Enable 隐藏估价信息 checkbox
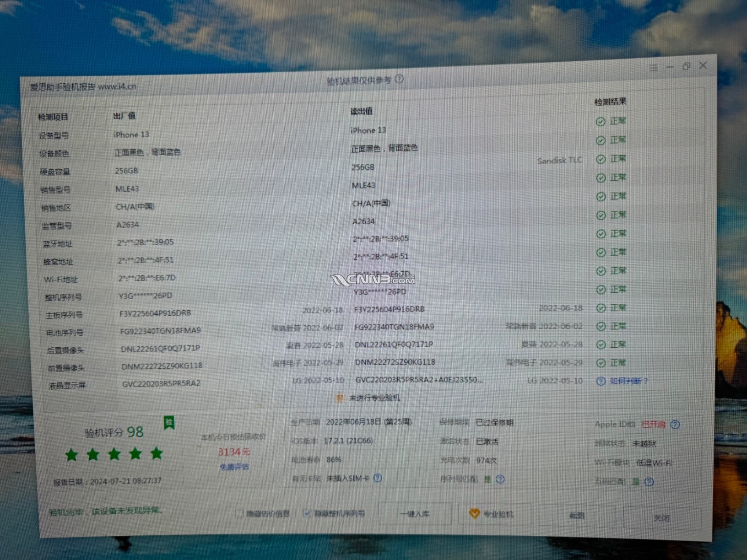747x560 pixels. click(239, 513)
